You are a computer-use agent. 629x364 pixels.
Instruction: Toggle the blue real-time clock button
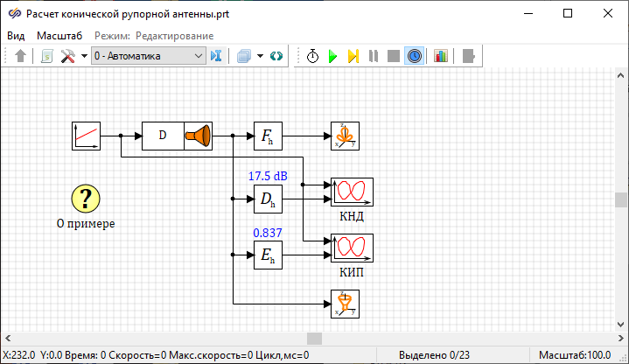pyautogui.click(x=415, y=56)
